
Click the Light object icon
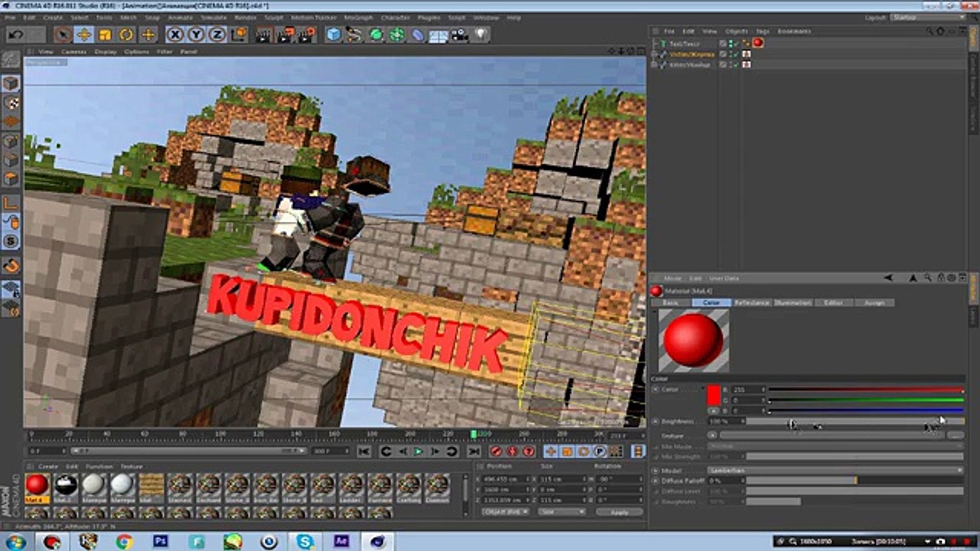click(481, 35)
